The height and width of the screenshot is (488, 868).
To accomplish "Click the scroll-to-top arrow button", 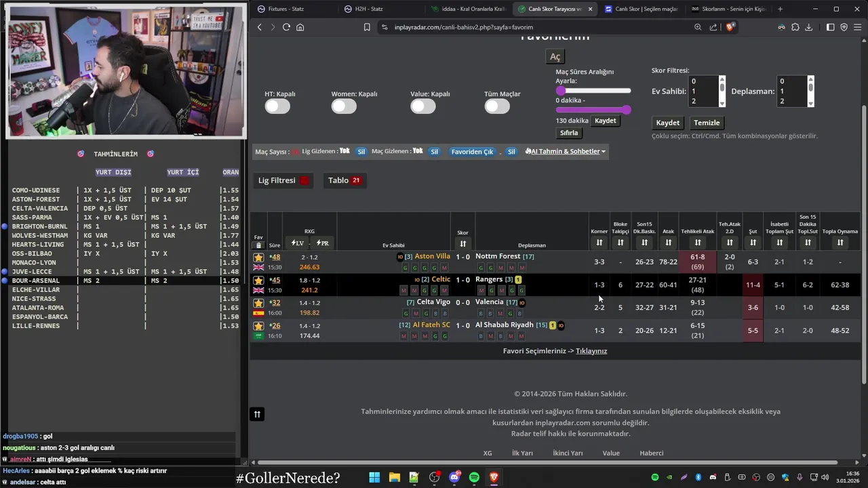I will 257,414.
